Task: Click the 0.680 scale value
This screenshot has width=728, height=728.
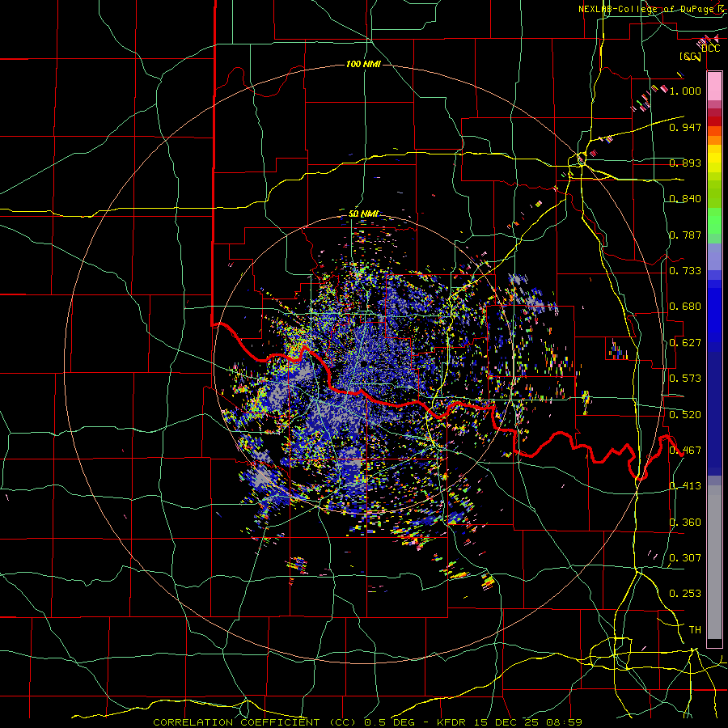Action: pyautogui.click(x=685, y=307)
